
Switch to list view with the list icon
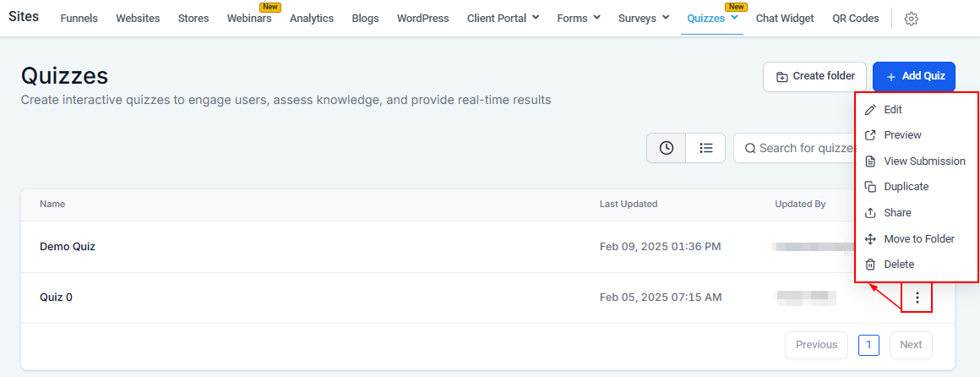coord(705,148)
